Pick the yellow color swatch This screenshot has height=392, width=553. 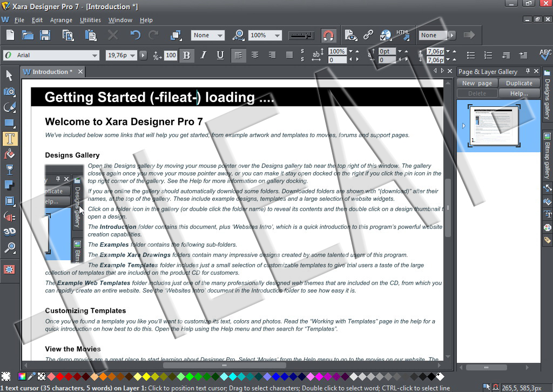pyautogui.click(x=146, y=376)
